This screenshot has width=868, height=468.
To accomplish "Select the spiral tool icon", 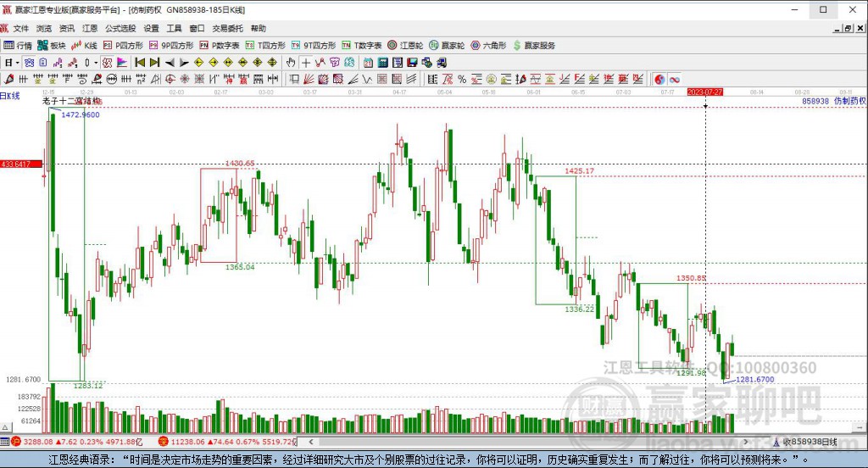I will tap(82, 79).
